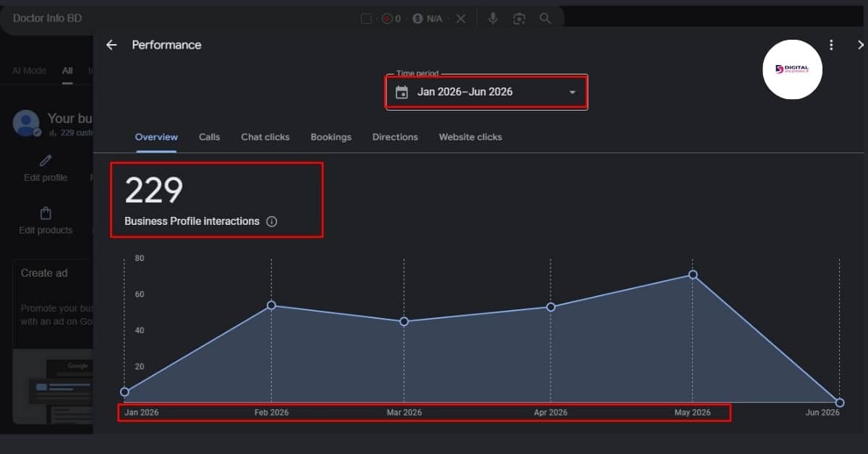Viewport: 868px width, 454px height.
Task: Click the Mar 2026 chart data point
Action: (404, 321)
